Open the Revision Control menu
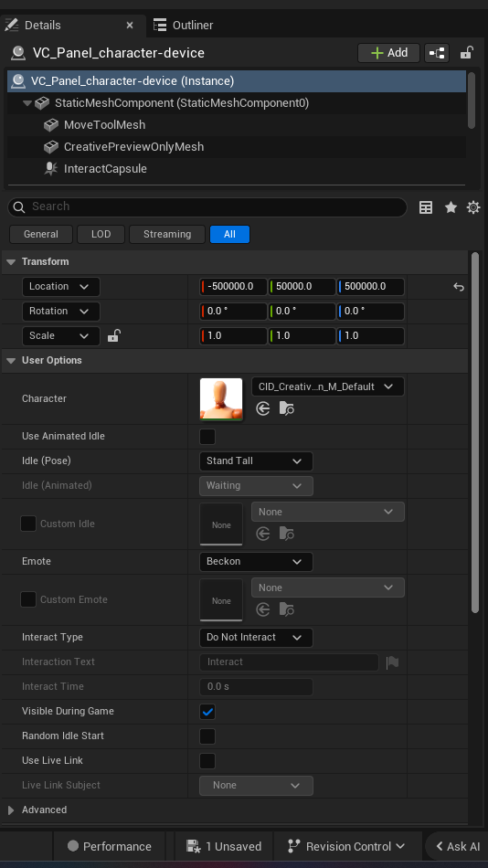 (x=347, y=846)
